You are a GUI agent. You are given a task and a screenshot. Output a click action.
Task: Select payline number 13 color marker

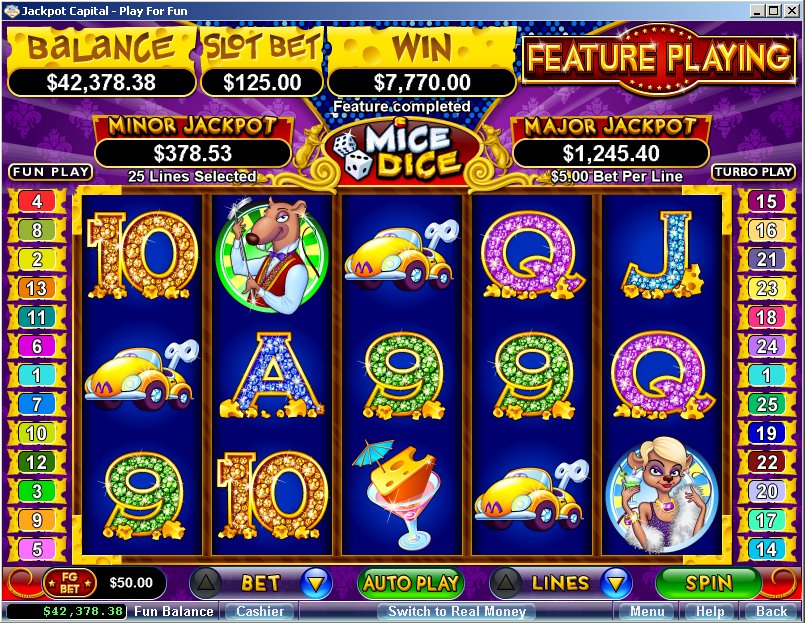[x=36, y=288]
